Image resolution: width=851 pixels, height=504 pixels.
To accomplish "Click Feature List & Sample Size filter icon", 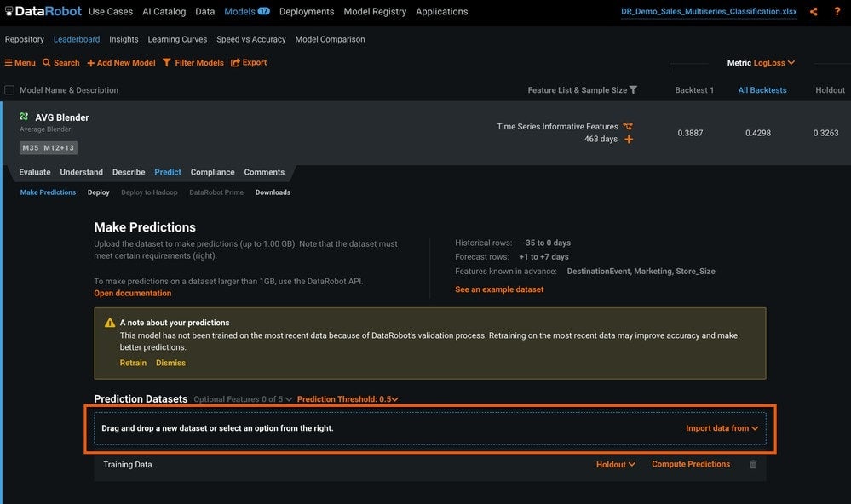I will pos(633,90).
